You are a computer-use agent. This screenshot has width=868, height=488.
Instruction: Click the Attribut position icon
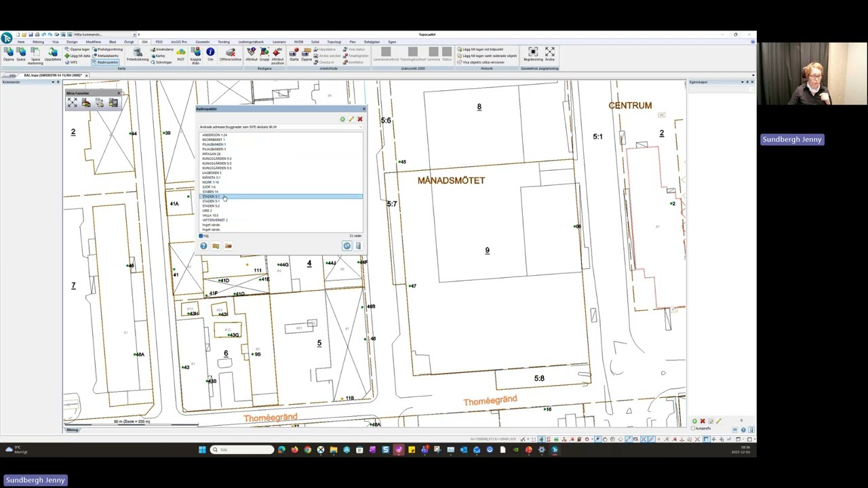277,54
